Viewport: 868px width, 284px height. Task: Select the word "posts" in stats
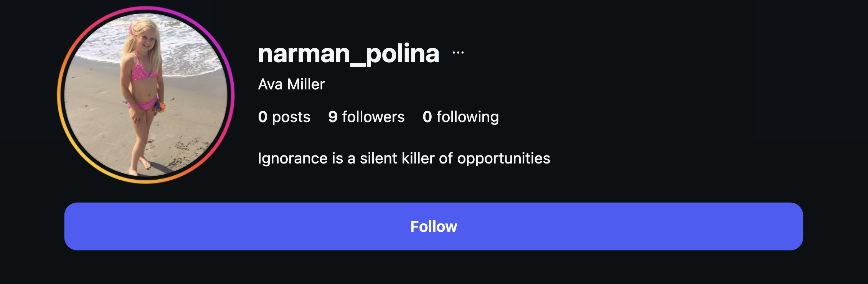click(291, 117)
